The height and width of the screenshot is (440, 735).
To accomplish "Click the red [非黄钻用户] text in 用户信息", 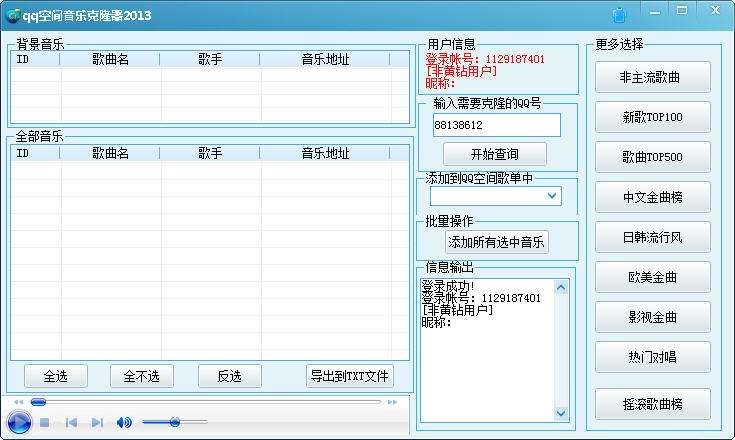I will [x=461, y=71].
